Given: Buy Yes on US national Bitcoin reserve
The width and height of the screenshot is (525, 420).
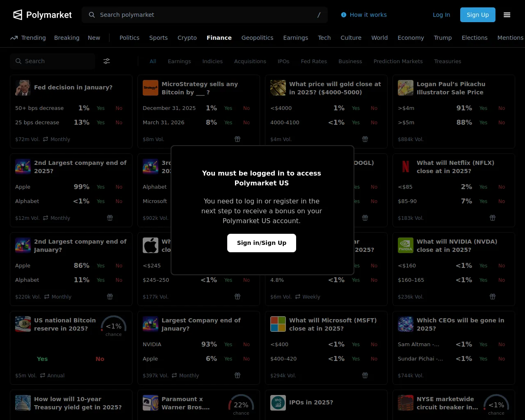Looking at the screenshot, I should [42, 359].
